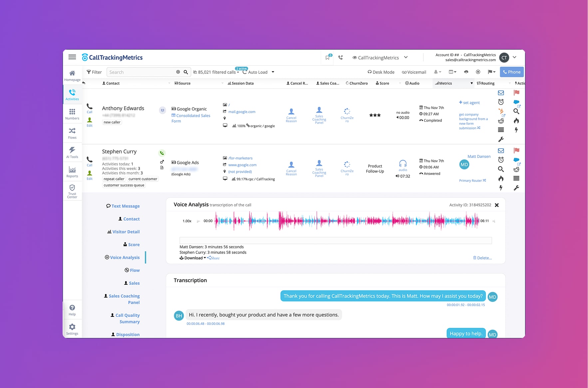Select the Score panel tab
The image size is (588, 388).
[132, 245]
